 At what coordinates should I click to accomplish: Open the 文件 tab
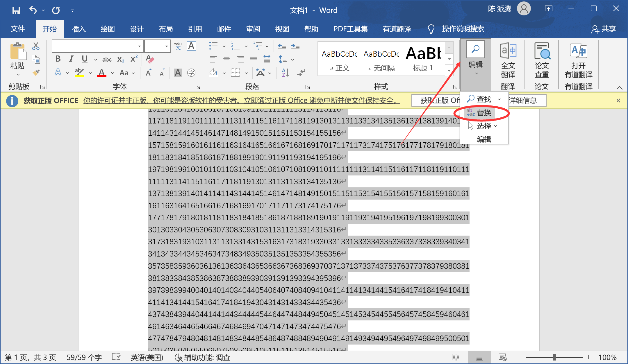(x=18, y=29)
